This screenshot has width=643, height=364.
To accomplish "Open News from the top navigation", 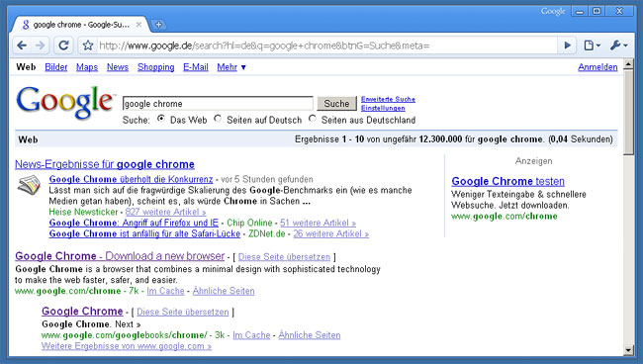I will pyautogui.click(x=118, y=67).
